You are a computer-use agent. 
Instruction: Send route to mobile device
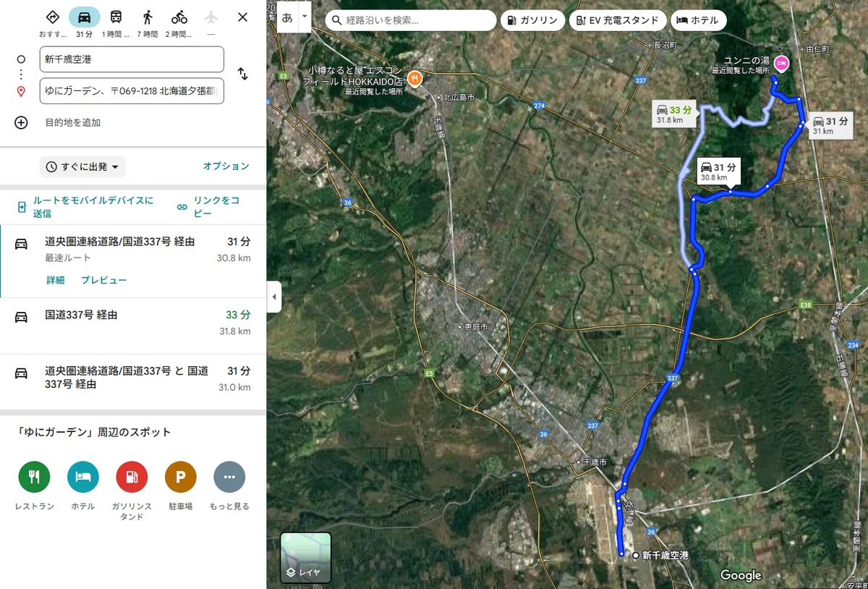(x=86, y=207)
